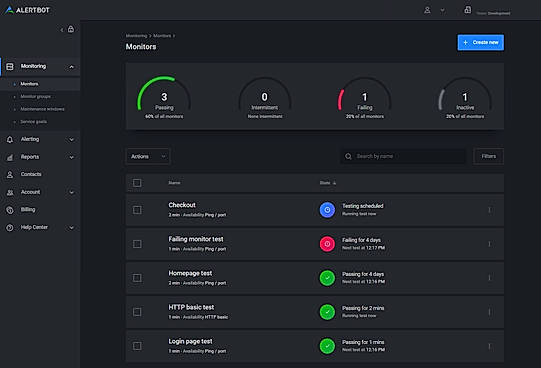Select the Homepage test checkbox
This screenshot has height=368, width=541.
tap(137, 278)
